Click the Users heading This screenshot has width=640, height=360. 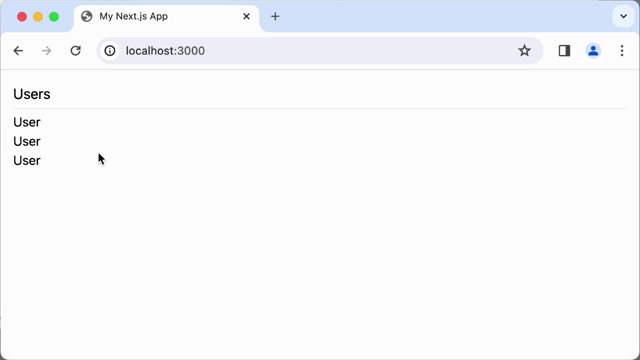click(x=32, y=94)
